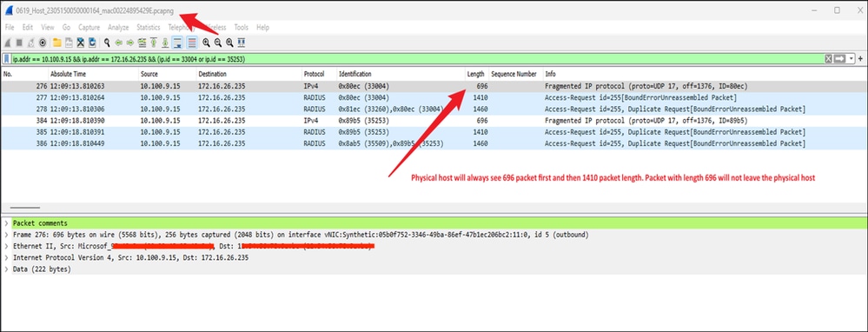The width and height of the screenshot is (868, 332).
Task: Sort by Length column header
Action: [477, 74]
